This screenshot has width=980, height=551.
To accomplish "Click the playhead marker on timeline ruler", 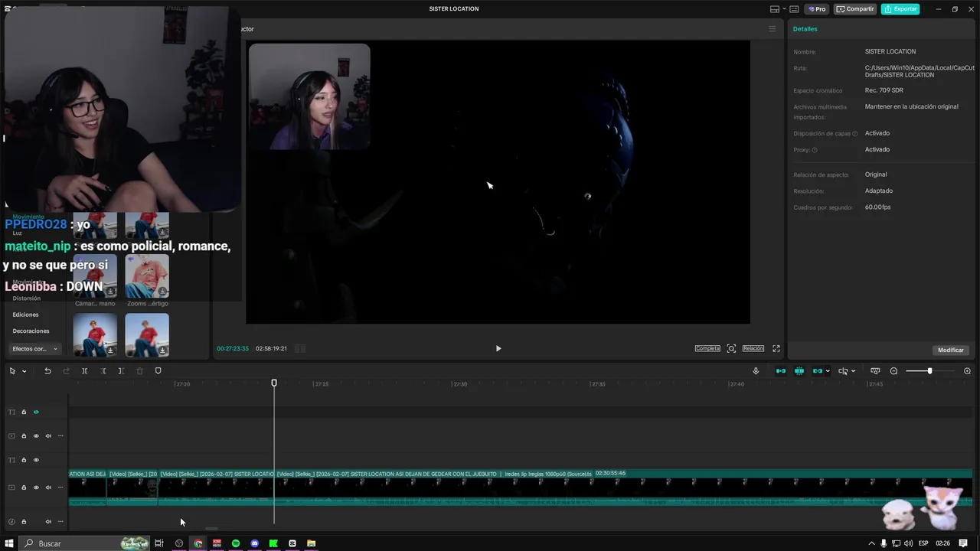I will pyautogui.click(x=274, y=383).
